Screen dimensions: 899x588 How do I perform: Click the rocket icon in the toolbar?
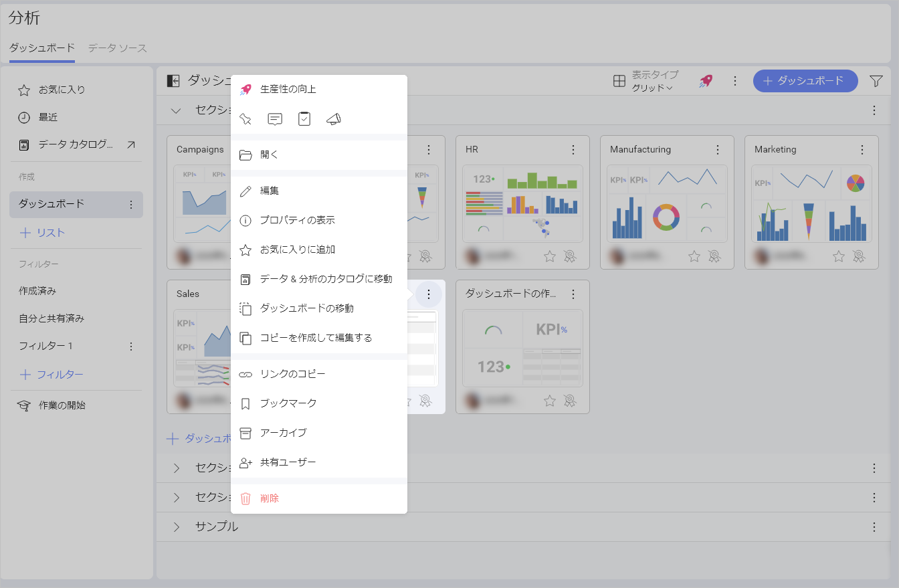pyautogui.click(x=706, y=81)
